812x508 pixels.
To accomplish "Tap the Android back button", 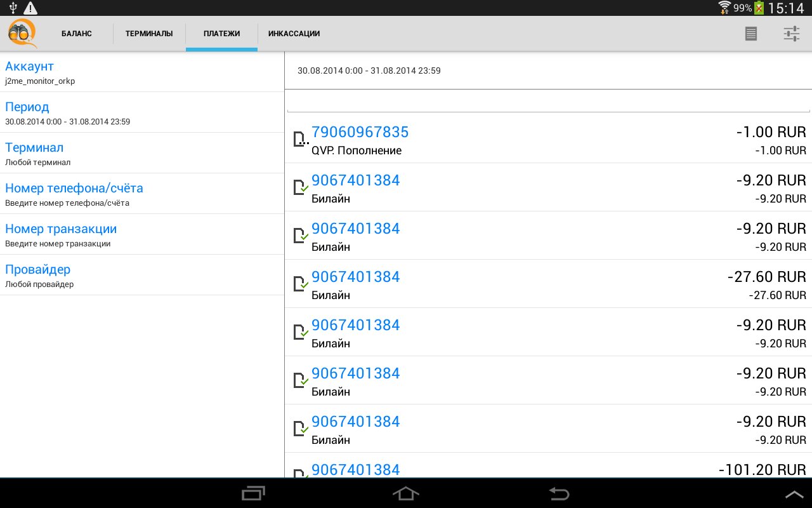I will [559, 493].
